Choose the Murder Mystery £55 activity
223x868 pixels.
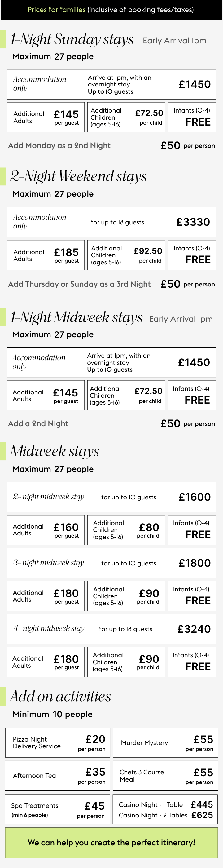point(165,743)
